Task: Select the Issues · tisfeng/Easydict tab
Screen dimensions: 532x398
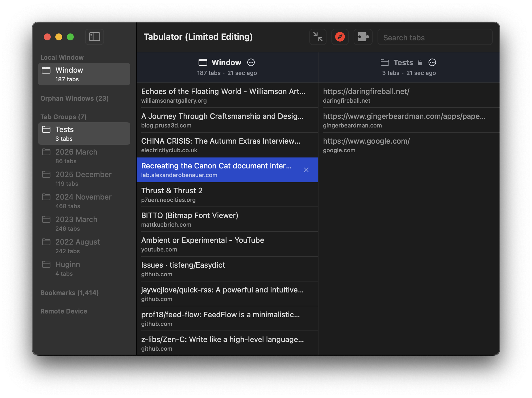Action: [x=227, y=269]
